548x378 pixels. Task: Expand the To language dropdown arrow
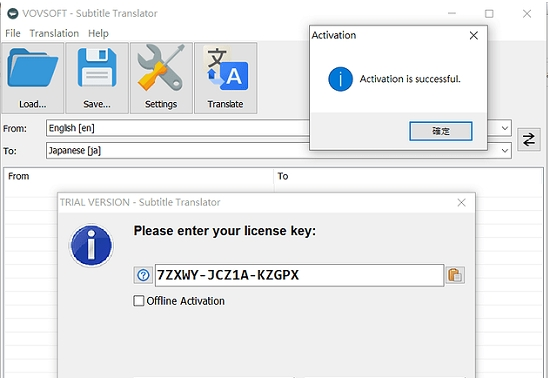tap(504, 151)
